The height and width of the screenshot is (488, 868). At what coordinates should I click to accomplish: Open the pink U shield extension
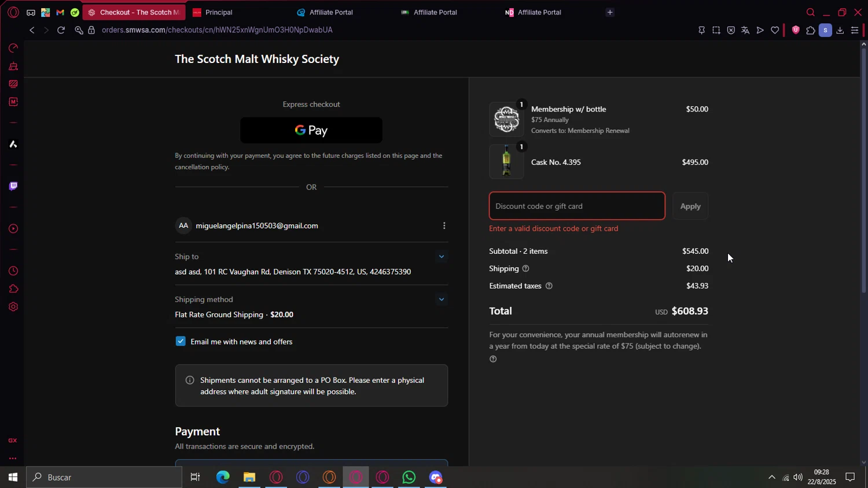click(796, 30)
